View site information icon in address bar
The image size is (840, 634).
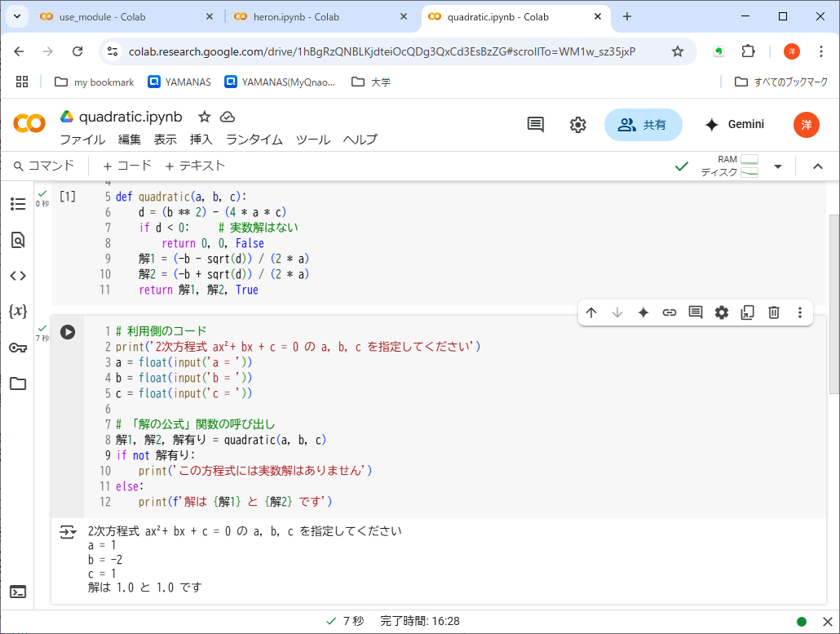(113, 51)
